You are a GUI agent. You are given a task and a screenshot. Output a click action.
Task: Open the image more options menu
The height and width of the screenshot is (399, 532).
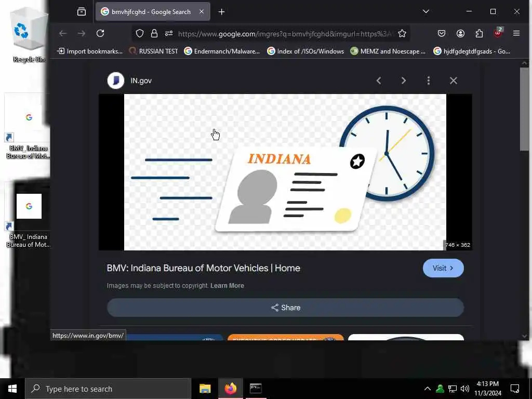(x=429, y=81)
